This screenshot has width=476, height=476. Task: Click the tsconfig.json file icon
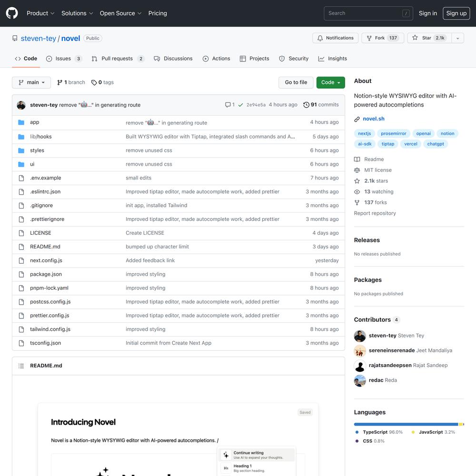click(21, 343)
